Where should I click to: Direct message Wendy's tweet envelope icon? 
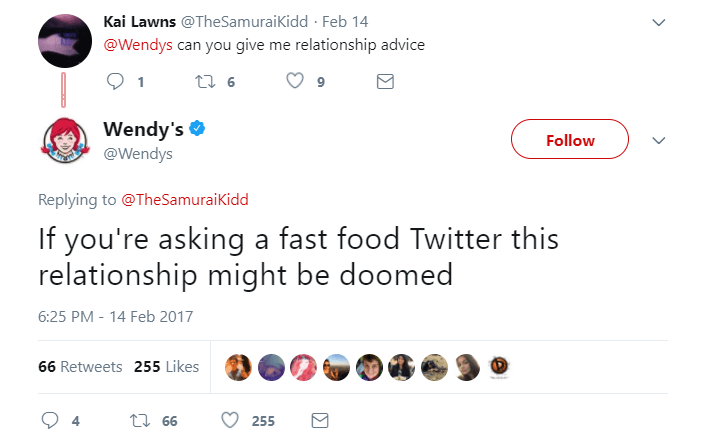pos(320,421)
